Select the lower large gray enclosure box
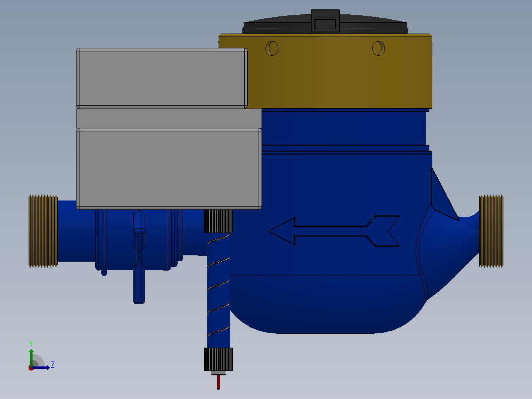The width and height of the screenshot is (532, 399). [x=169, y=169]
